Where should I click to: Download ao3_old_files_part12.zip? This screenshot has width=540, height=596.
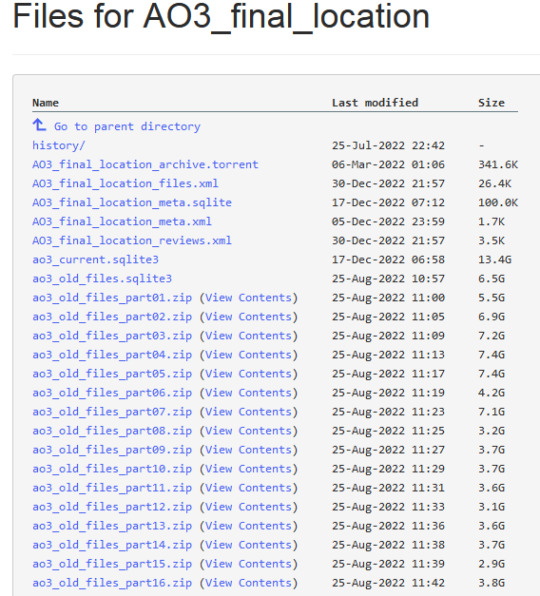pyautogui.click(x=112, y=507)
